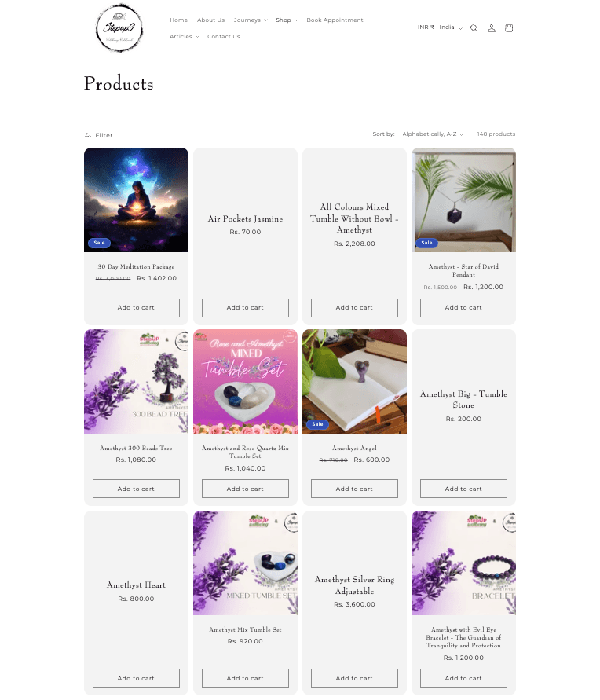600x700 pixels.
Task: Open the Sort by Alphabetically dropdown
Action: (x=433, y=134)
